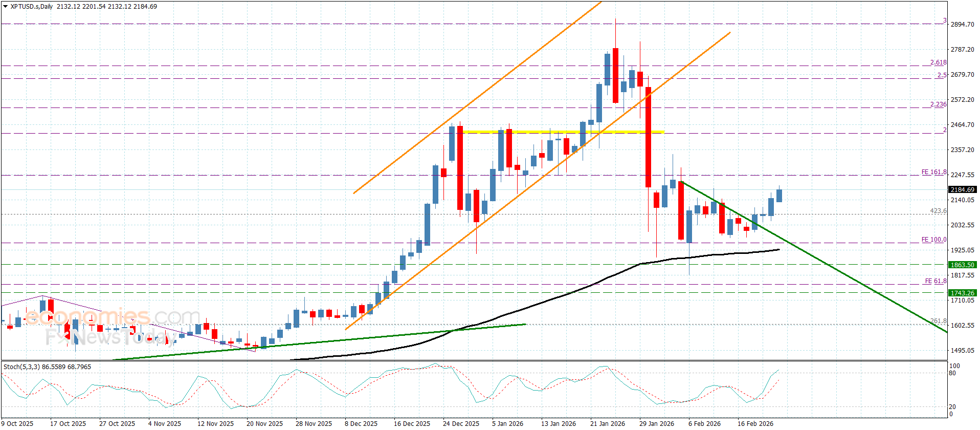The height and width of the screenshot is (430, 980).
Task: Click the 1817.55 price axis label
Action: [962, 275]
